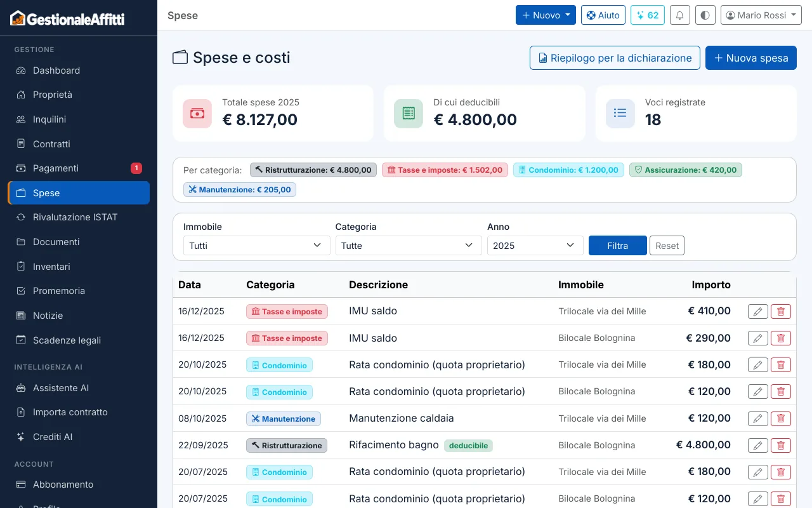
Task: Open the Mario Rossi user menu
Action: click(761, 15)
